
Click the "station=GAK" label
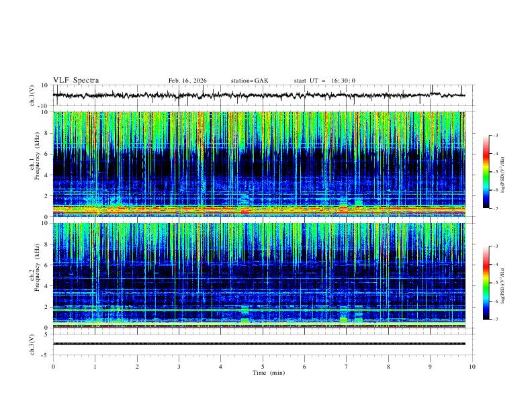point(249,81)
